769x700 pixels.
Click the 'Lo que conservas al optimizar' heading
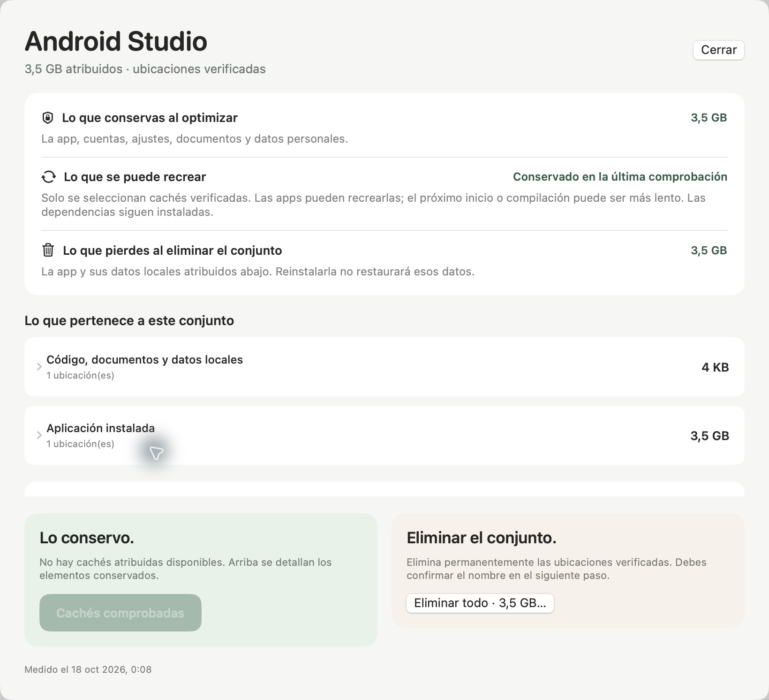coord(150,118)
